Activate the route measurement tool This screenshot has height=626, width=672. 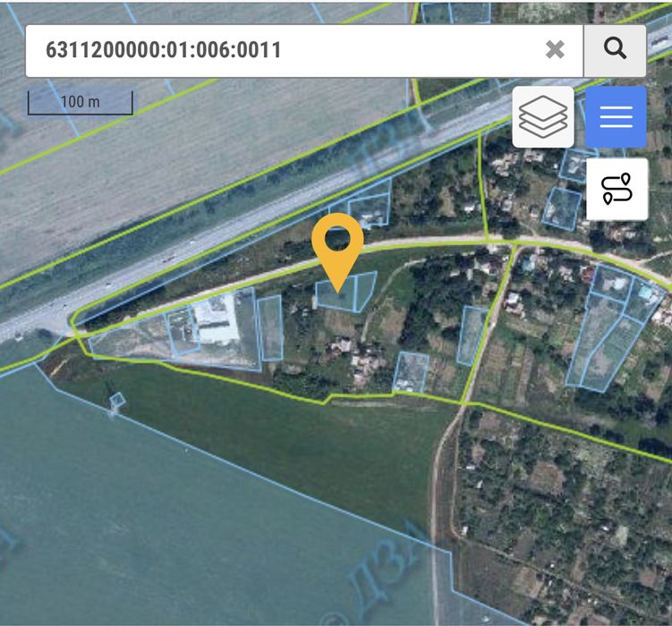(x=617, y=189)
